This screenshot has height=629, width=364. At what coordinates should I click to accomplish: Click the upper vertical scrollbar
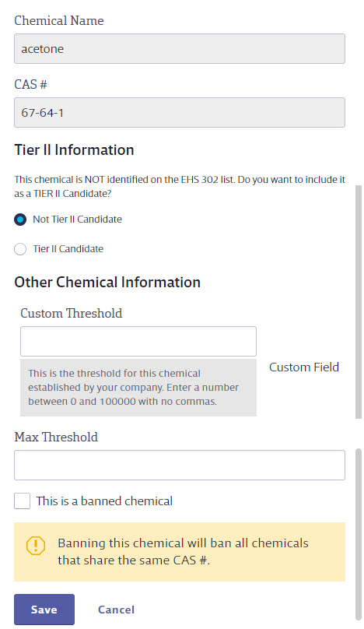pyautogui.click(x=359, y=302)
